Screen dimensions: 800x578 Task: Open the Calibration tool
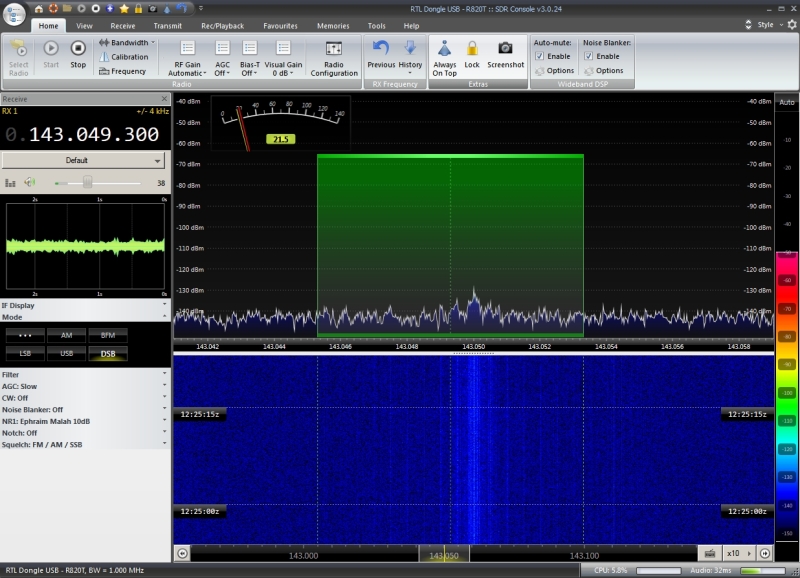[124, 57]
